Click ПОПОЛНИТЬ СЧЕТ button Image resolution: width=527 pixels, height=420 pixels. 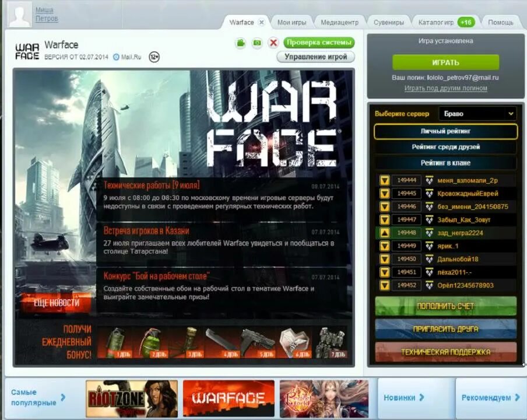pyautogui.click(x=445, y=306)
